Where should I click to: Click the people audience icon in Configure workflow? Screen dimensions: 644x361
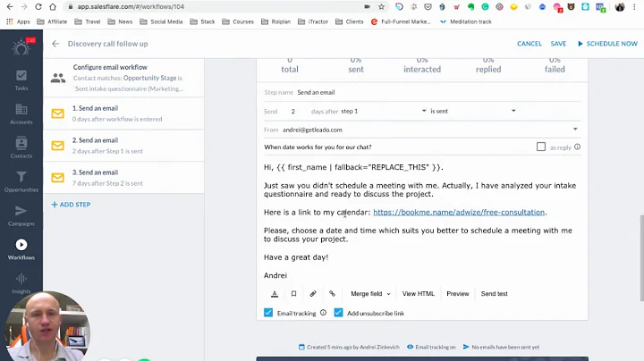[58, 78]
